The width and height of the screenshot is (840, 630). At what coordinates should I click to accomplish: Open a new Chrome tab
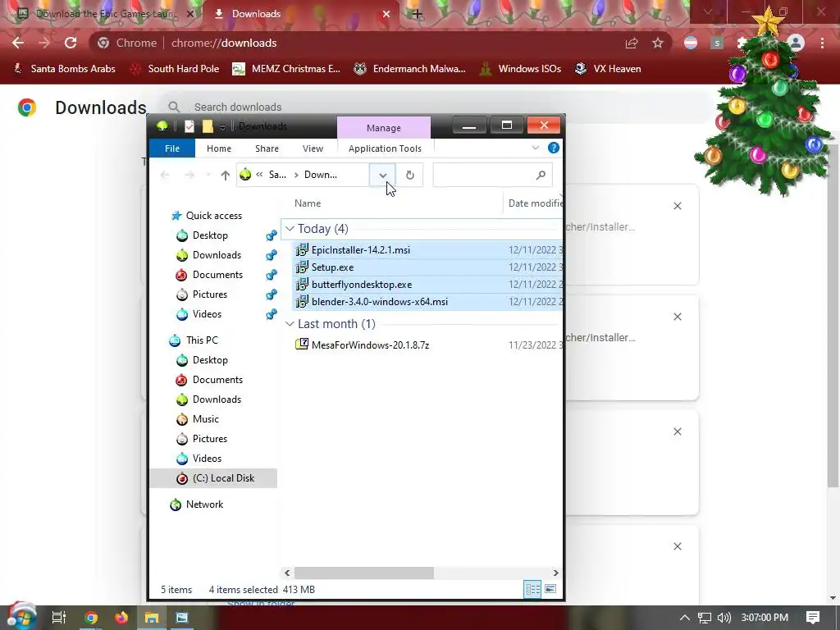click(418, 14)
